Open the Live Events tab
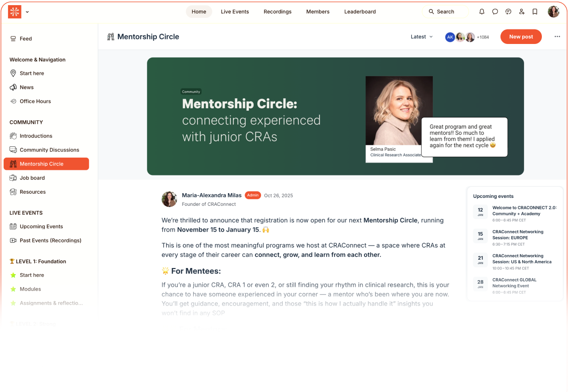569x392 pixels. (235, 12)
